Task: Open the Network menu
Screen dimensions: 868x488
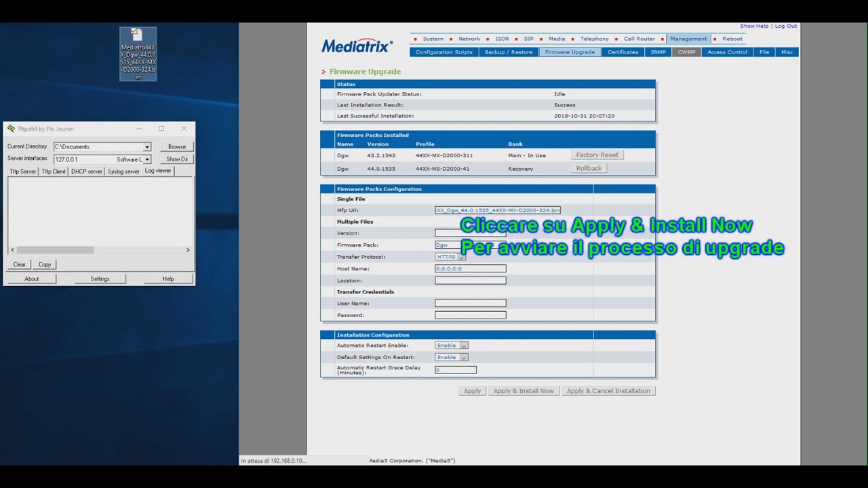Action: click(x=469, y=39)
